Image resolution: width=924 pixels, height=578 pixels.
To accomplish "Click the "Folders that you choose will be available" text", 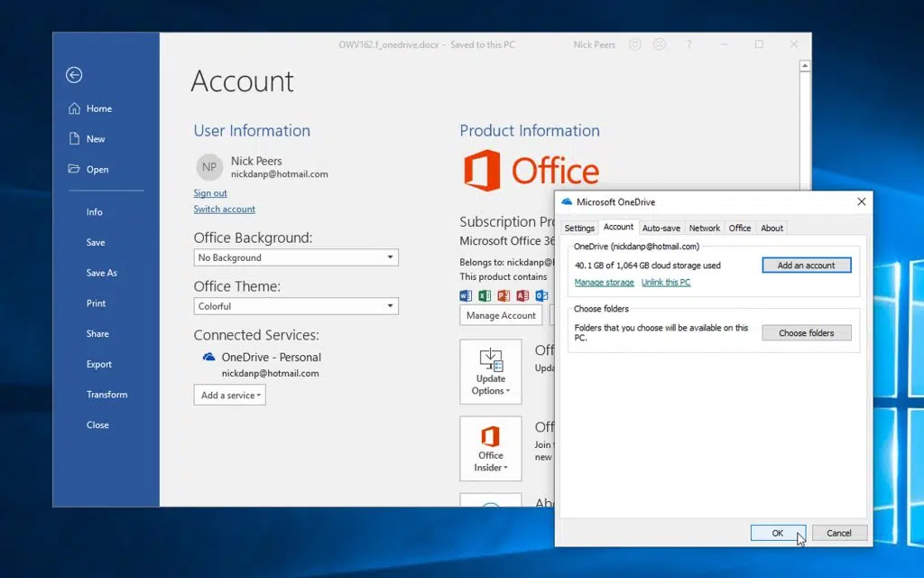I will 661,332.
